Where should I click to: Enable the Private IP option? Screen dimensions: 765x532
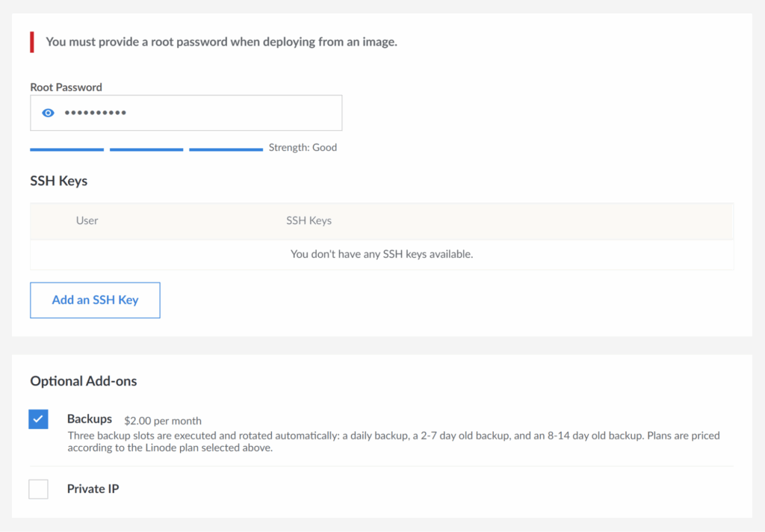coord(38,489)
